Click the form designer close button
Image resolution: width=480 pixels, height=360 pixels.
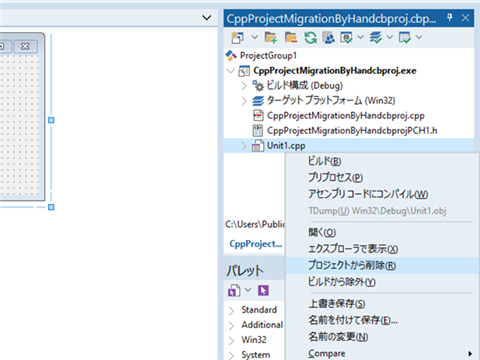pos(25,46)
